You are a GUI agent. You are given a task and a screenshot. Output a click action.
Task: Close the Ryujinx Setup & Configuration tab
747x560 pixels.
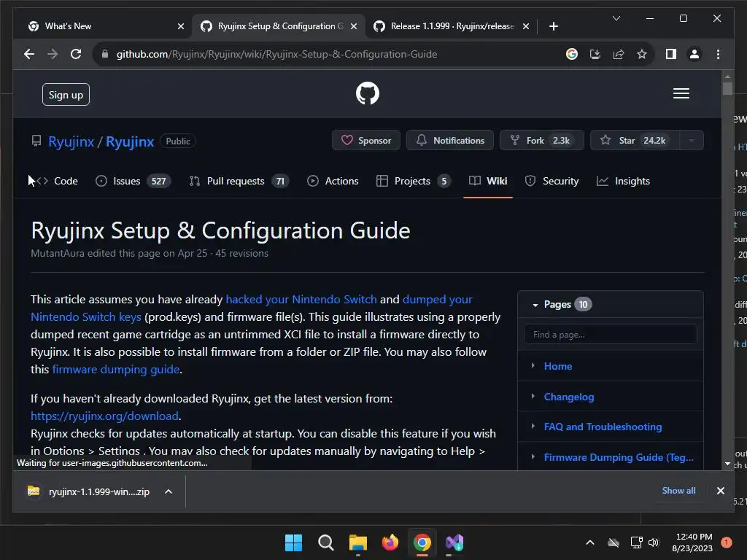click(354, 26)
